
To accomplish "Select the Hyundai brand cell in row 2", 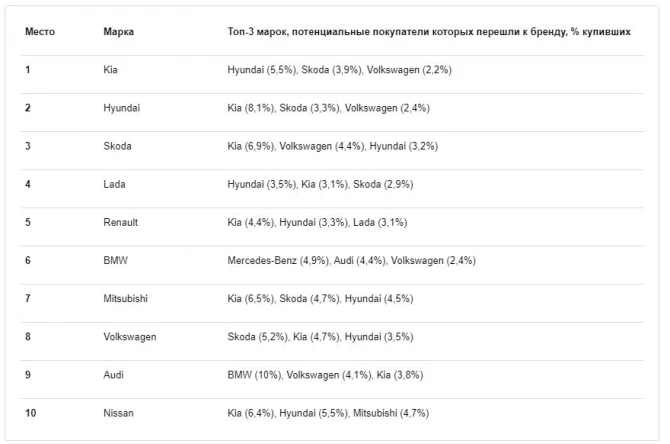I will click(121, 108).
